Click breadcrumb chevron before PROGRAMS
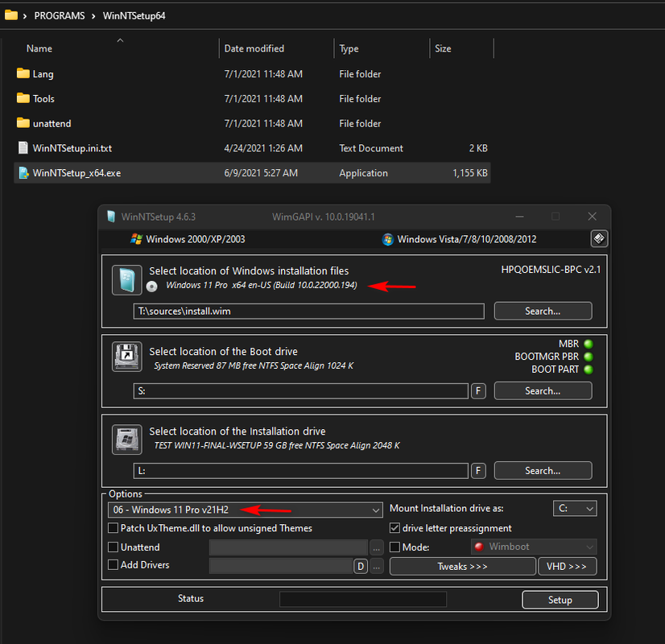This screenshot has width=665, height=644. tap(25, 16)
